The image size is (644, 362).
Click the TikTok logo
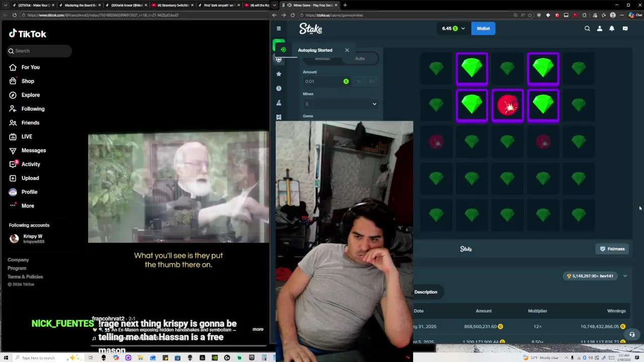pyautogui.click(x=28, y=34)
